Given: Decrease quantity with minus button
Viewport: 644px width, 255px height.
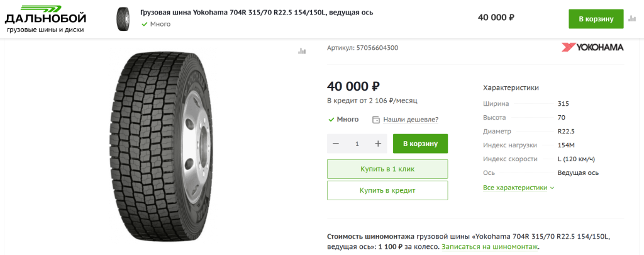Looking at the screenshot, I should pyautogui.click(x=336, y=144).
